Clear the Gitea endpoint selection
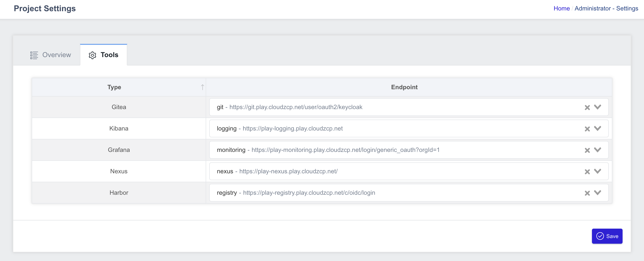This screenshot has height=261, width=644. tap(587, 108)
